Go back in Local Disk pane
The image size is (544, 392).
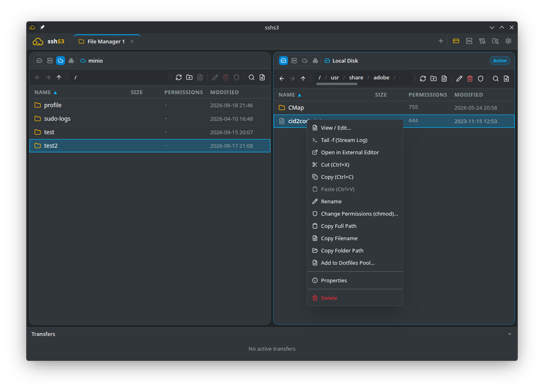[282, 79]
